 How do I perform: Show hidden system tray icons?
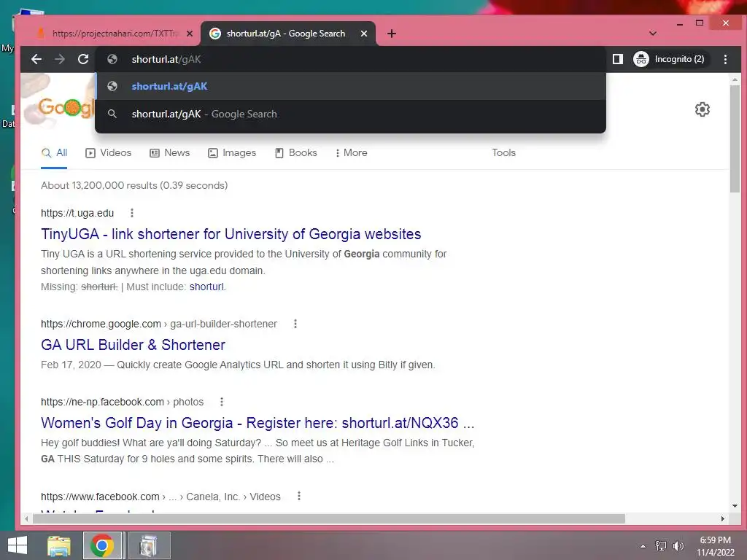pos(643,546)
